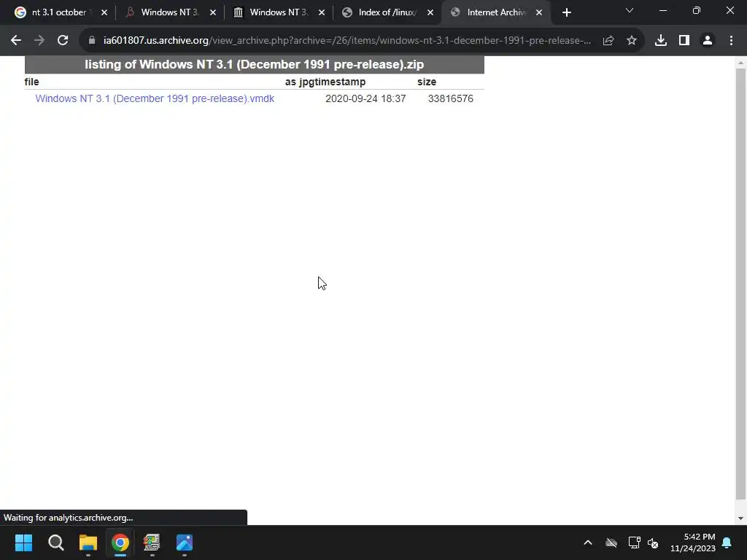Click the 'listing of Windows NT 3.1' title bar
The width and height of the screenshot is (747, 560).
tap(255, 65)
